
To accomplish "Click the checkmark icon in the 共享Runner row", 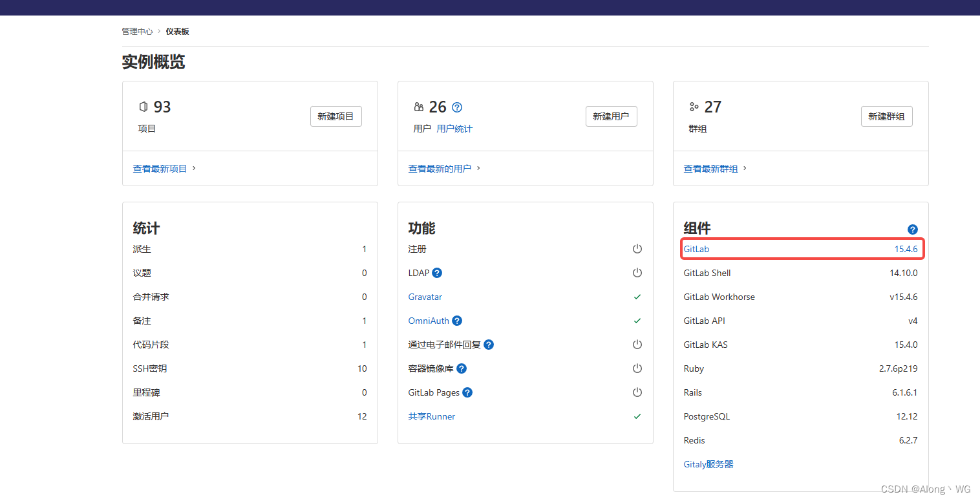I will (x=637, y=416).
